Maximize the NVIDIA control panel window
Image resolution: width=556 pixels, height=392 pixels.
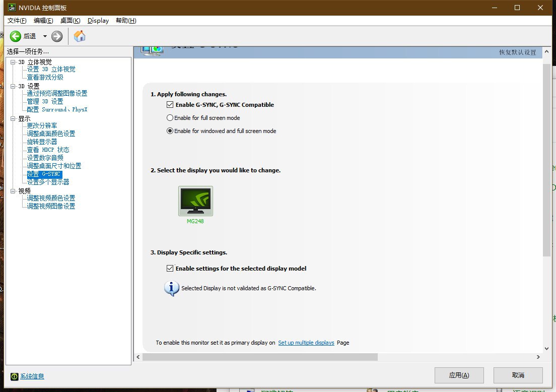(x=517, y=8)
